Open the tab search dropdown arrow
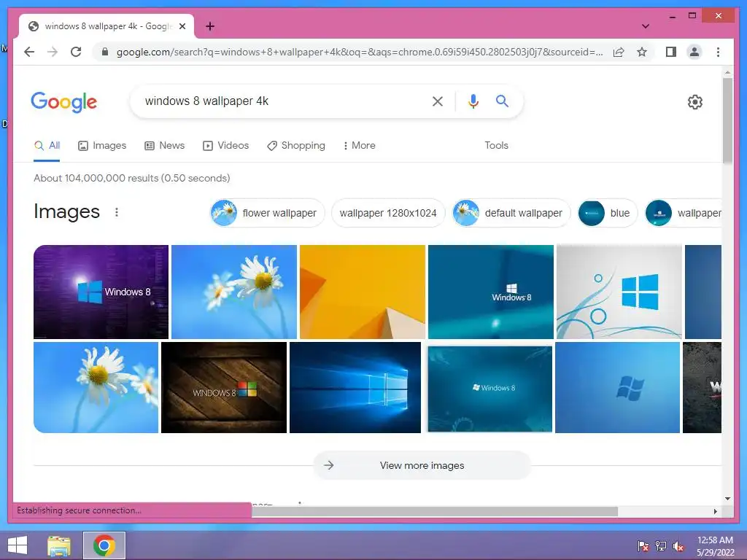This screenshot has height=560, width=747. click(645, 26)
